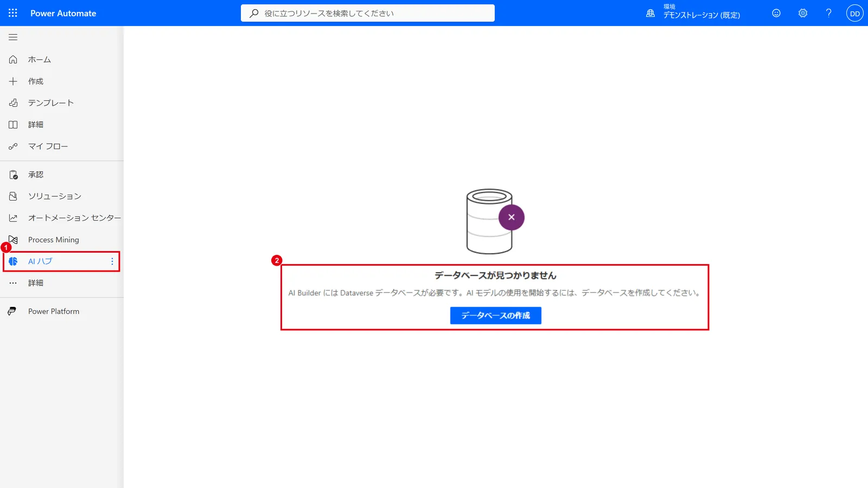Go to ホーム in the sidebar
This screenshot has height=488, width=868.
pyautogui.click(x=40, y=60)
